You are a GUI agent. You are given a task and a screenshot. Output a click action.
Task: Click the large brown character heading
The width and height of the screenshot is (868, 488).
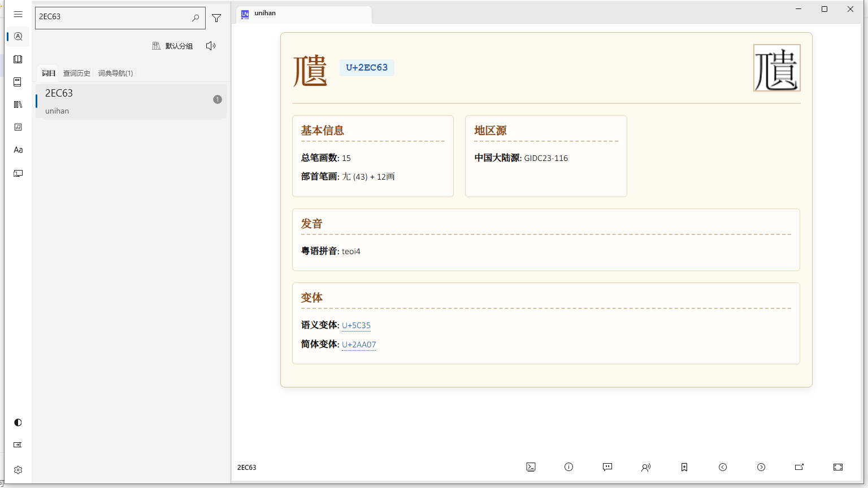point(310,70)
